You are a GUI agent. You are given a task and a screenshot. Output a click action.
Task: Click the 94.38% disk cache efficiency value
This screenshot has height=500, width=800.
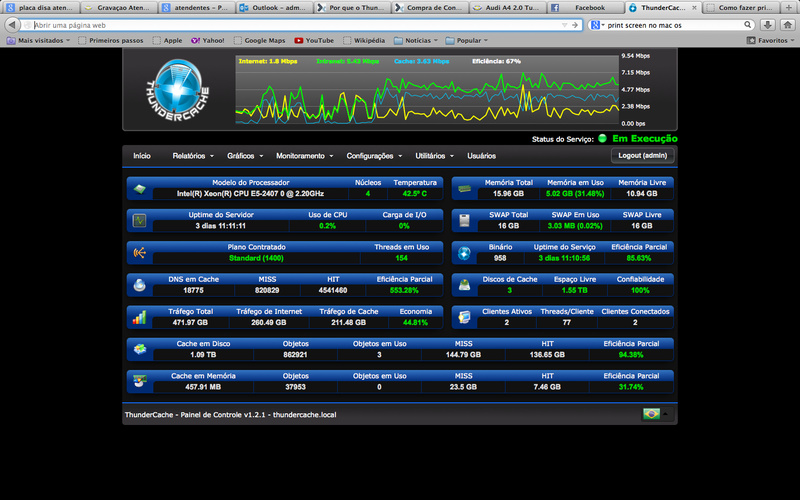[631, 355]
